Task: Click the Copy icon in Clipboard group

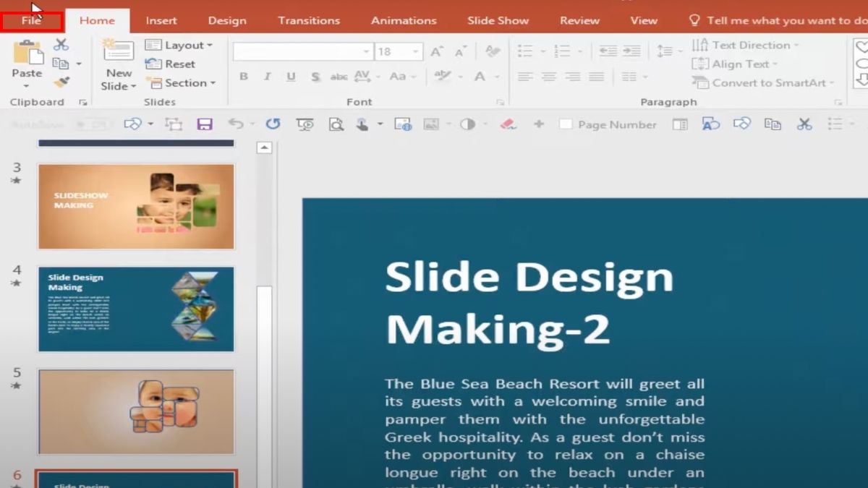Action: [61, 64]
